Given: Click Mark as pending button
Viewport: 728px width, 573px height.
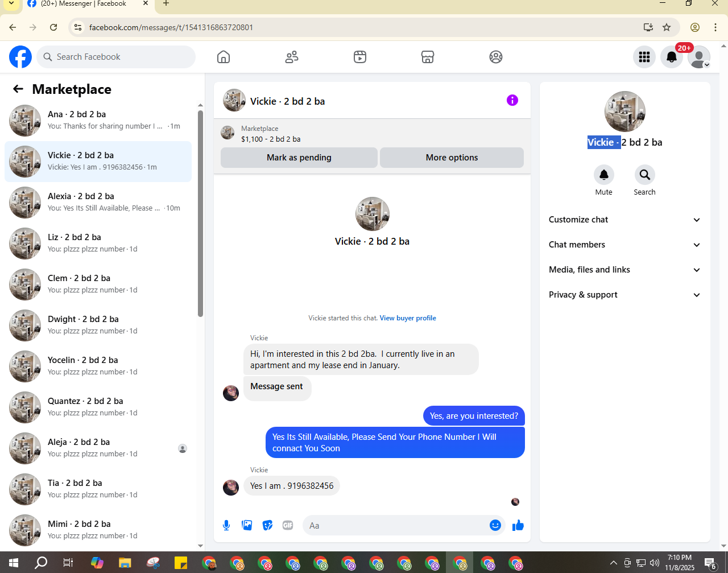Looking at the screenshot, I should point(299,158).
